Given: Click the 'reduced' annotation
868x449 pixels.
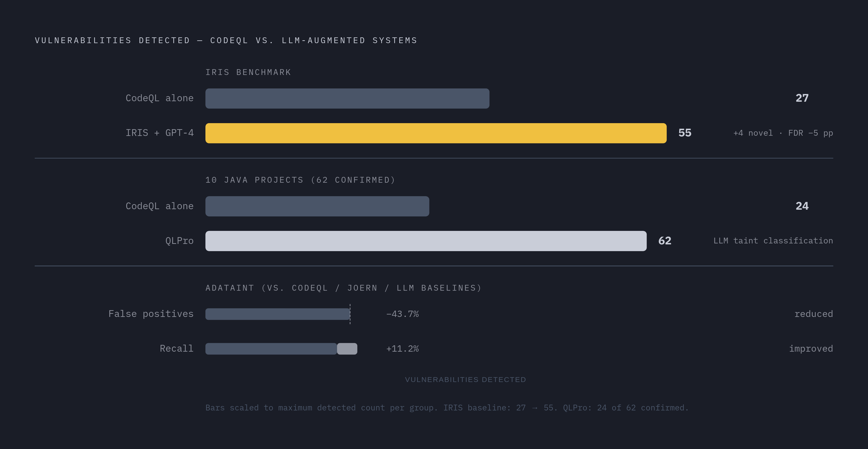Looking at the screenshot, I should coord(814,314).
